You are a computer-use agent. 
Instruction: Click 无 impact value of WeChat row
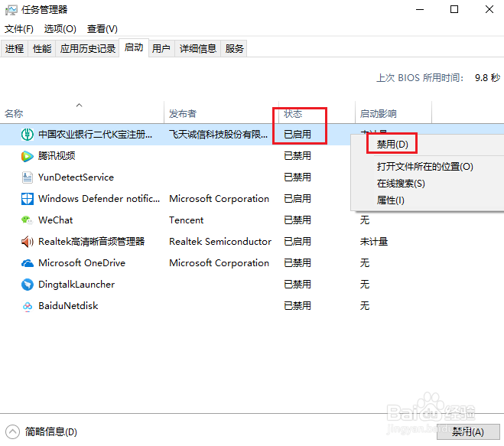click(365, 220)
